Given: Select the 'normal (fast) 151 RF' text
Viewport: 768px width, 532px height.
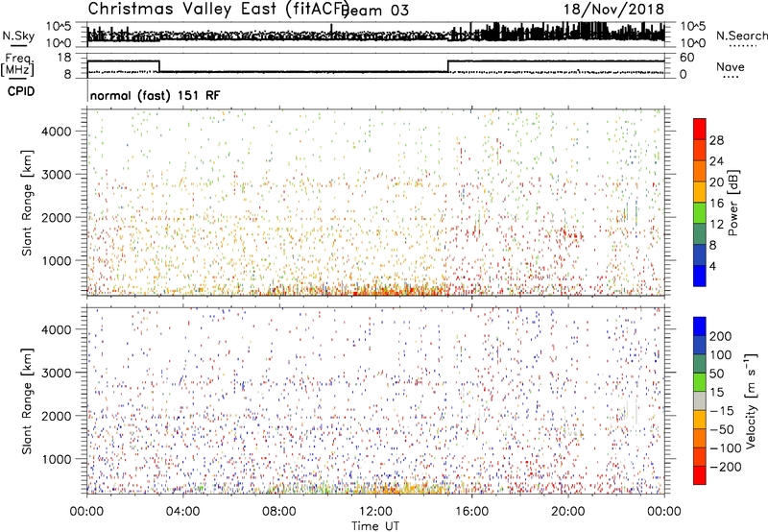Looking at the screenshot, I should pyautogui.click(x=156, y=95).
